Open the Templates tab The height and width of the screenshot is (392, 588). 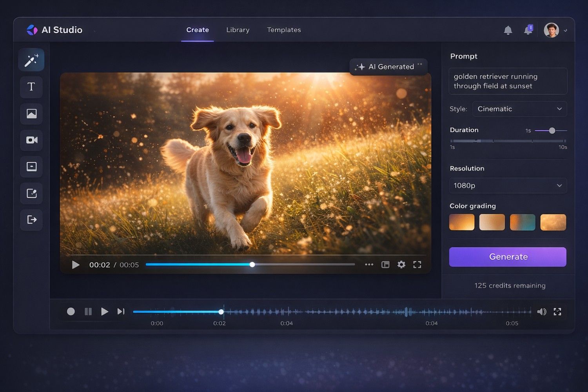tap(284, 30)
